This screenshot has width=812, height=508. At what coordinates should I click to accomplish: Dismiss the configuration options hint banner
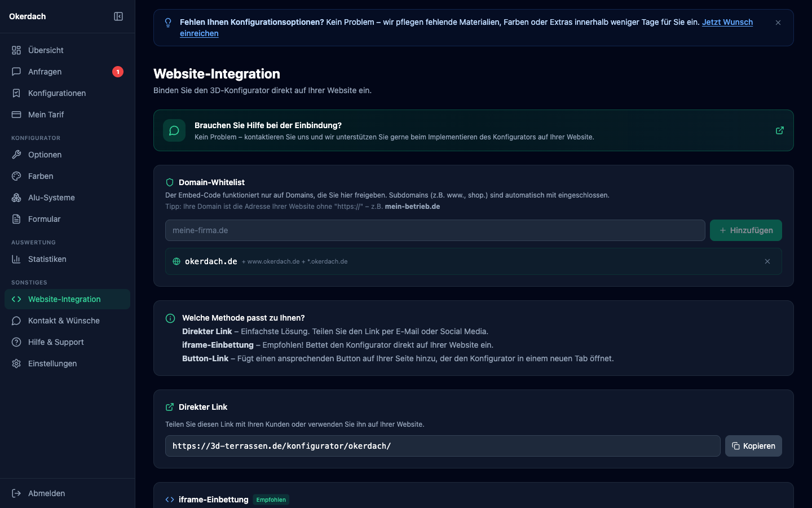pos(778,23)
